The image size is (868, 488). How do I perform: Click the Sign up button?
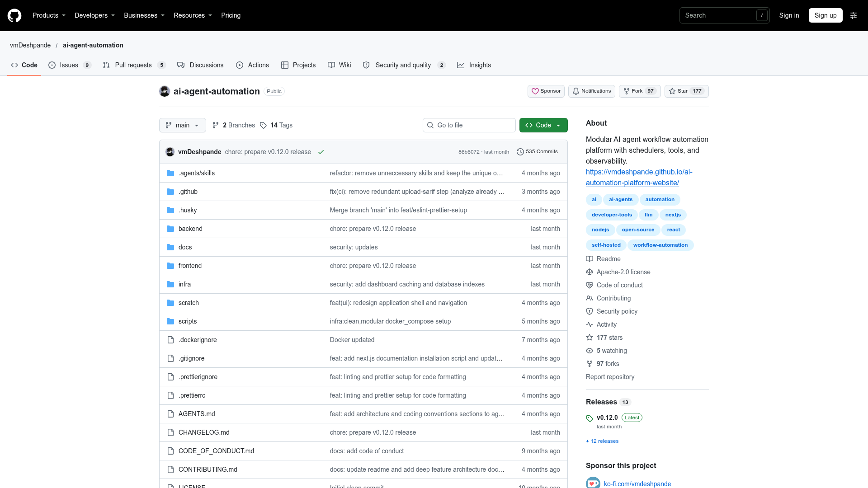pyautogui.click(x=826, y=15)
